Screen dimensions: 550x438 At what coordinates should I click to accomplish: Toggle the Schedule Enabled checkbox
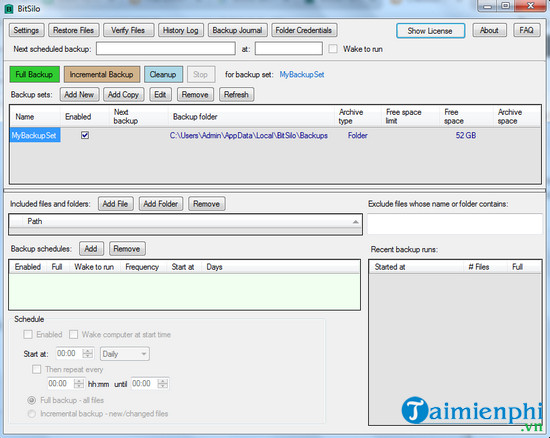point(28,335)
